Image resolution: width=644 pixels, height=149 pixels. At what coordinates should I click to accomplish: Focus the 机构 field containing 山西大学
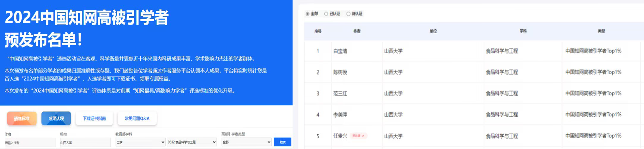coord(85,142)
